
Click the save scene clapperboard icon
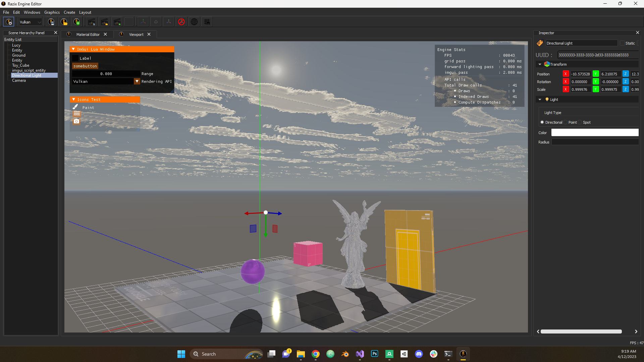point(92,22)
